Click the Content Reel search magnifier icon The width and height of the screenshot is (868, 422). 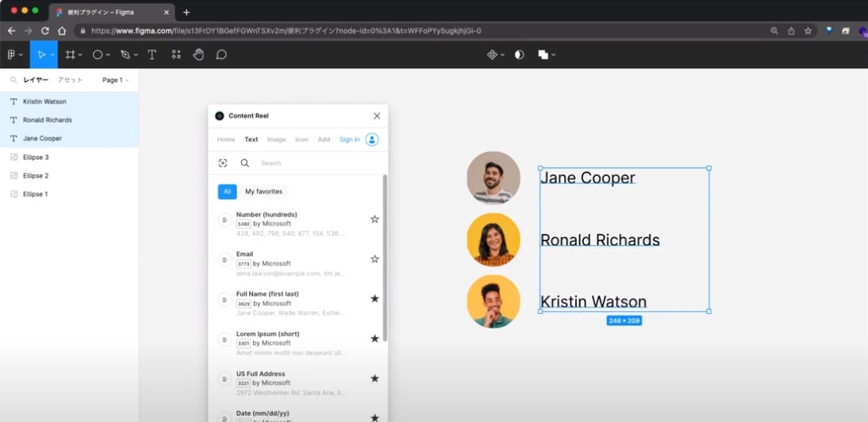click(x=245, y=162)
